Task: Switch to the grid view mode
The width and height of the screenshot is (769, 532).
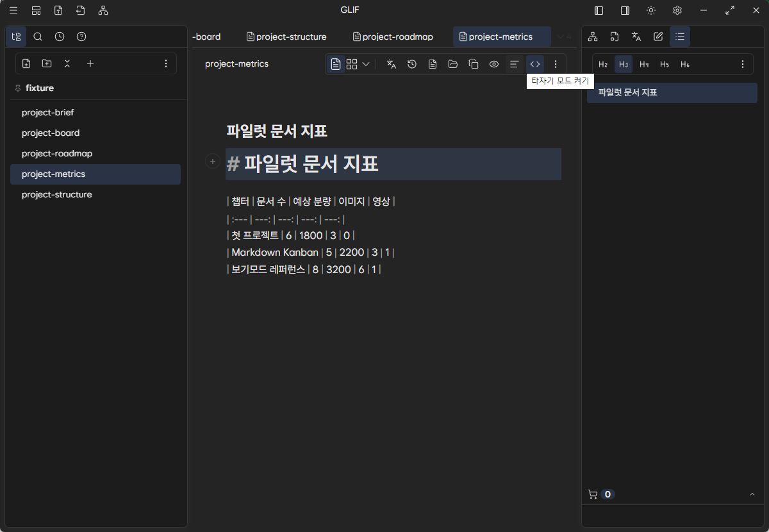Action: click(x=352, y=63)
